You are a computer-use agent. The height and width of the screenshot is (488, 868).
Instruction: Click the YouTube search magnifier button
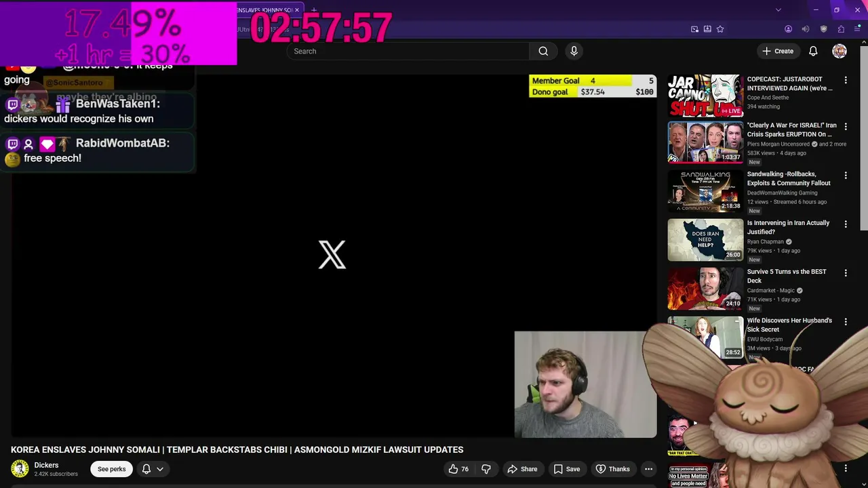[x=543, y=51]
